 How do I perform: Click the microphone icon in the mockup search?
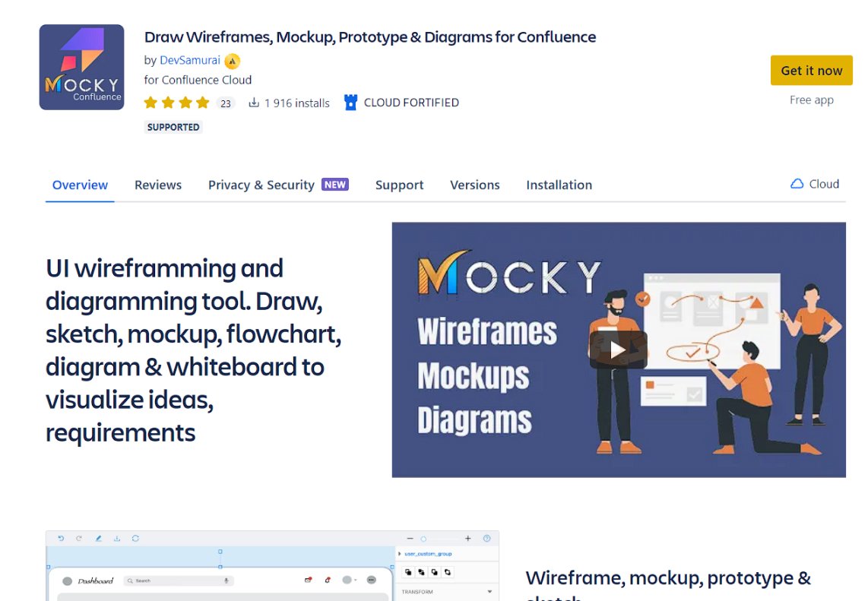pyautogui.click(x=227, y=580)
